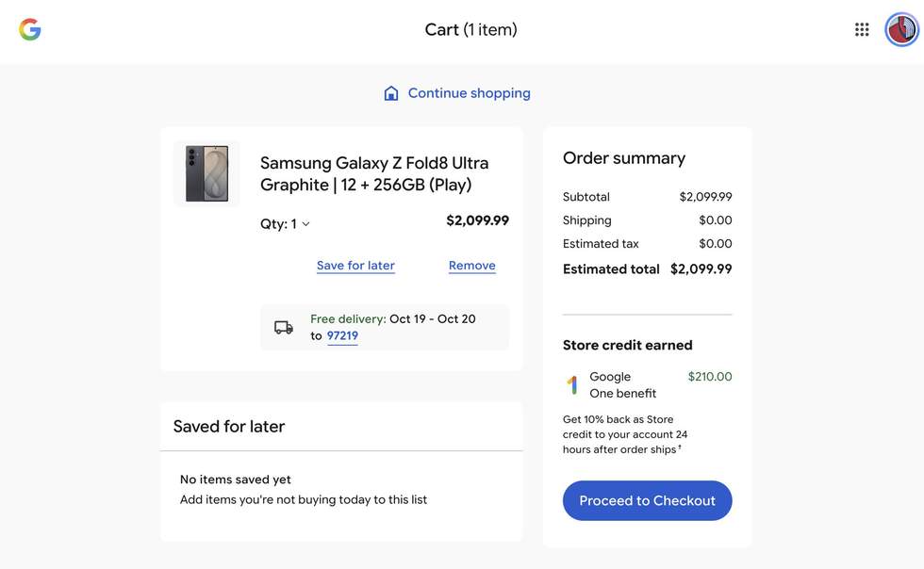Click the Order summary heading

624,158
